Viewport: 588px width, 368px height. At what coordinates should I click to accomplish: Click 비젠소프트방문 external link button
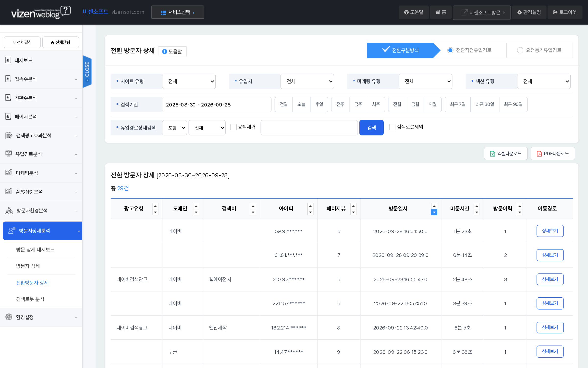[482, 13]
